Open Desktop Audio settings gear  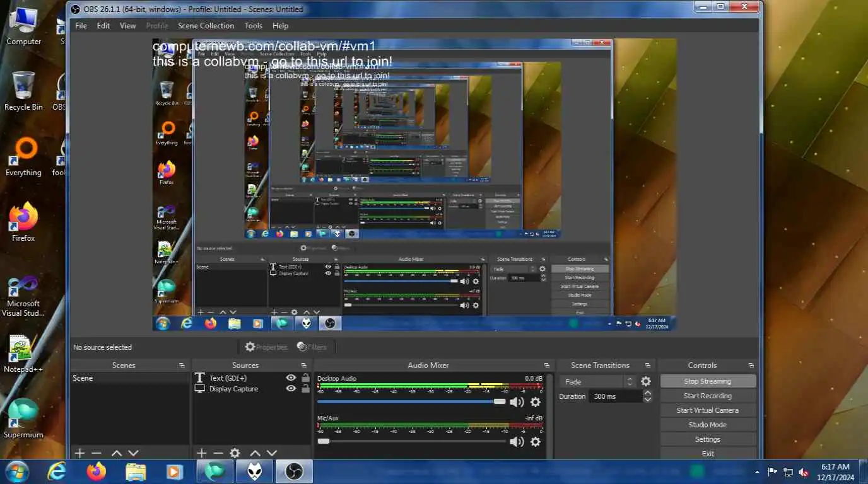(x=536, y=402)
